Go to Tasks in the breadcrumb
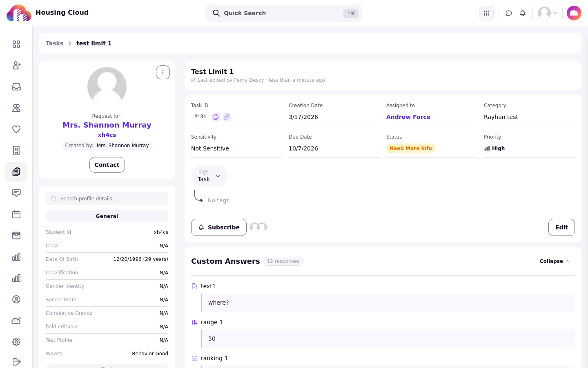Viewport: 588px width, 368px height. point(54,43)
